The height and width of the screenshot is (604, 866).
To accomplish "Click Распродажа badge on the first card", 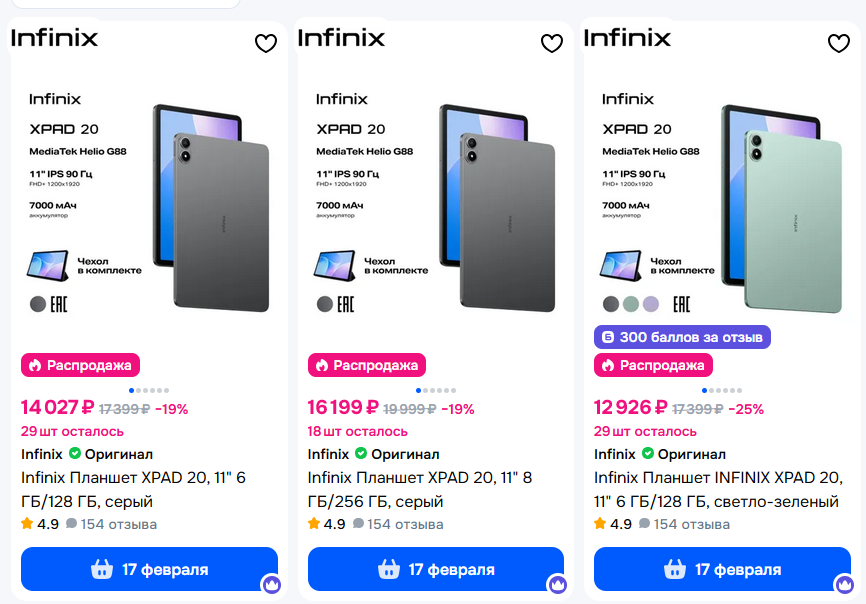I will click(x=80, y=365).
